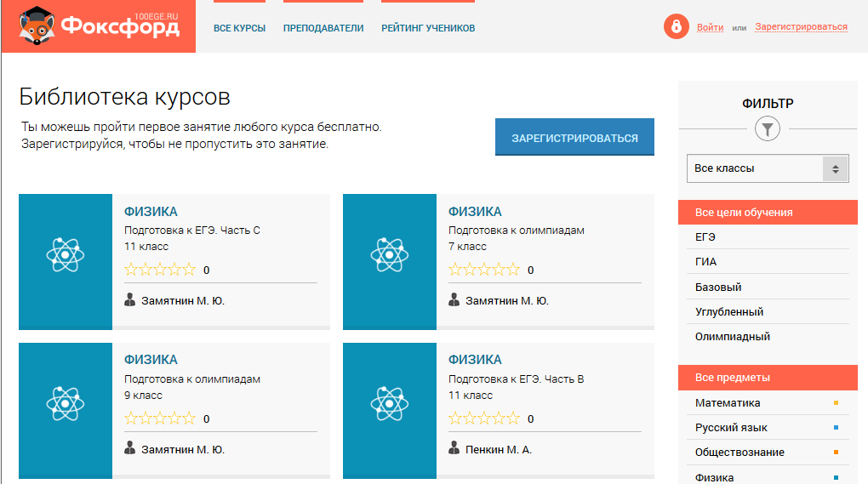This screenshot has width=868, height=484.
Task: Click the Зарегистрироваться link in header
Action: 801,26
